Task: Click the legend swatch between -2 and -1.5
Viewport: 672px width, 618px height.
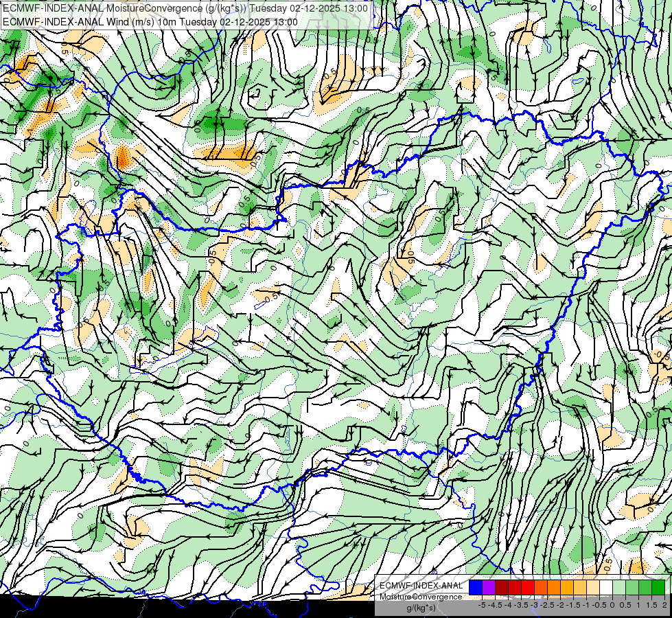Action: tap(567, 587)
